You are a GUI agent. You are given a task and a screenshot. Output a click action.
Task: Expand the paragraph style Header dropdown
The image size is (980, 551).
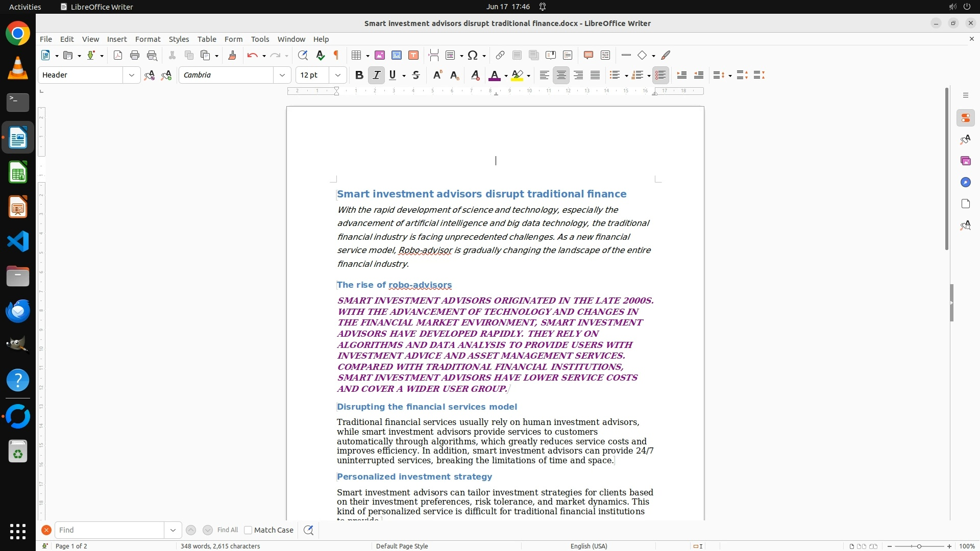tap(131, 75)
